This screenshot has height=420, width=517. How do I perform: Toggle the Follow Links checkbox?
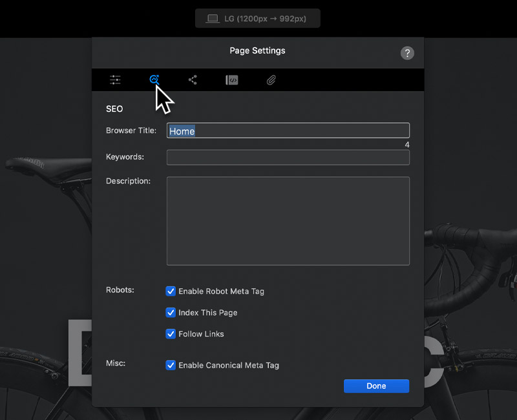coord(171,334)
